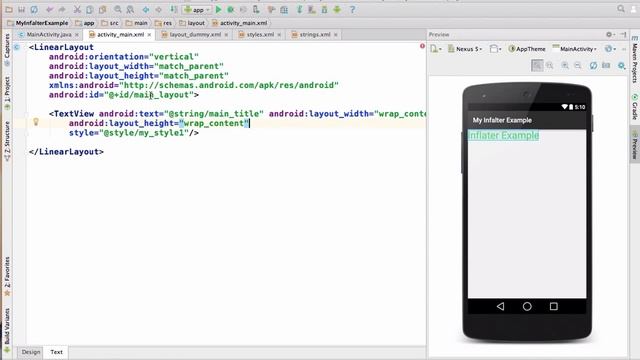Screen dimensions: 640x360
Task: Click the intention lightbulb in the gutter
Action: (x=36, y=122)
